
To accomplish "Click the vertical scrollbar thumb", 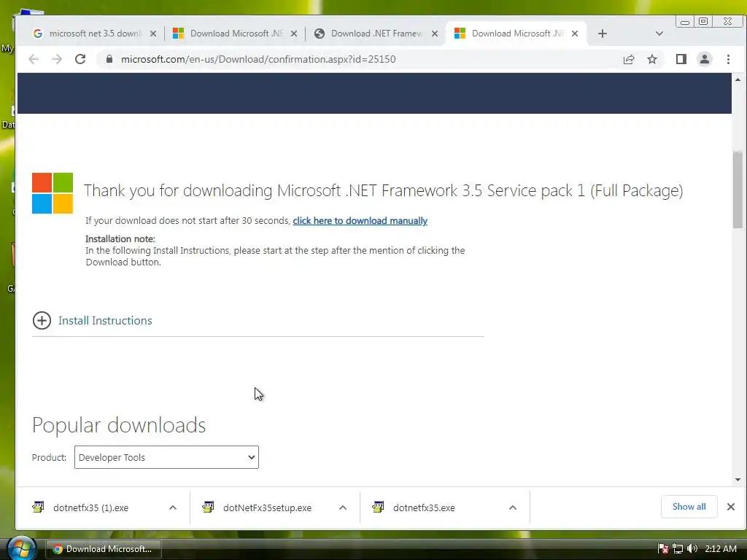I will coord(738,190).
